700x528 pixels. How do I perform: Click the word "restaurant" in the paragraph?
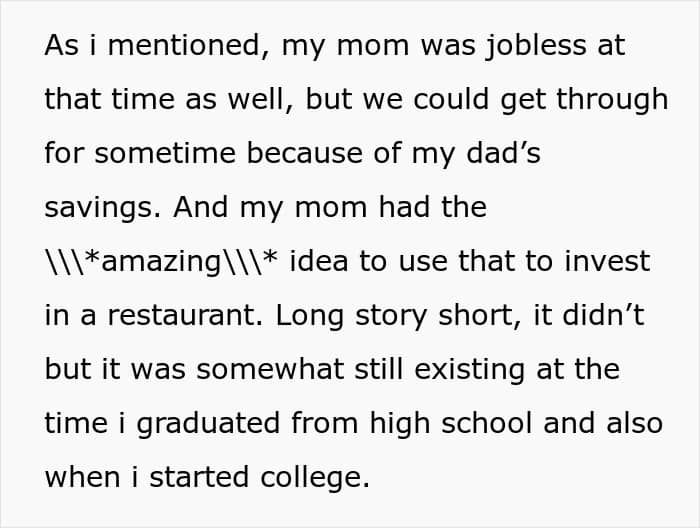(177, 316)
